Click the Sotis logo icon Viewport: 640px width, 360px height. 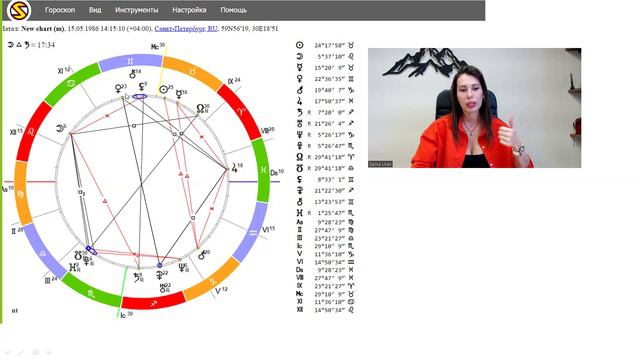[x=19, y=10]
